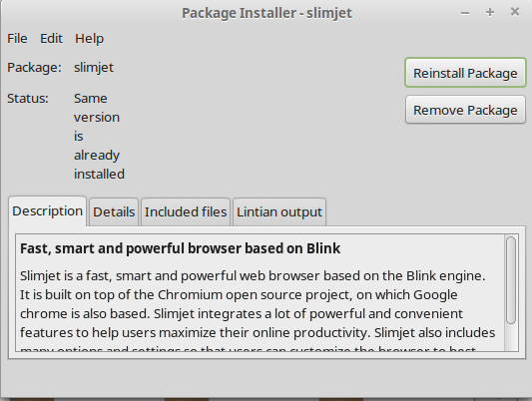The height and width of the screenshot is (401, 532).
Task: Click the Remove Package button
Action: tap(465, 110)
